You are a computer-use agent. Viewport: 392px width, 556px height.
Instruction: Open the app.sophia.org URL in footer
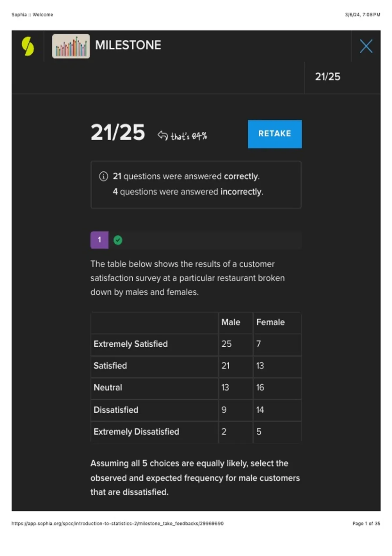pyautogui.click(x=118, y=524)
